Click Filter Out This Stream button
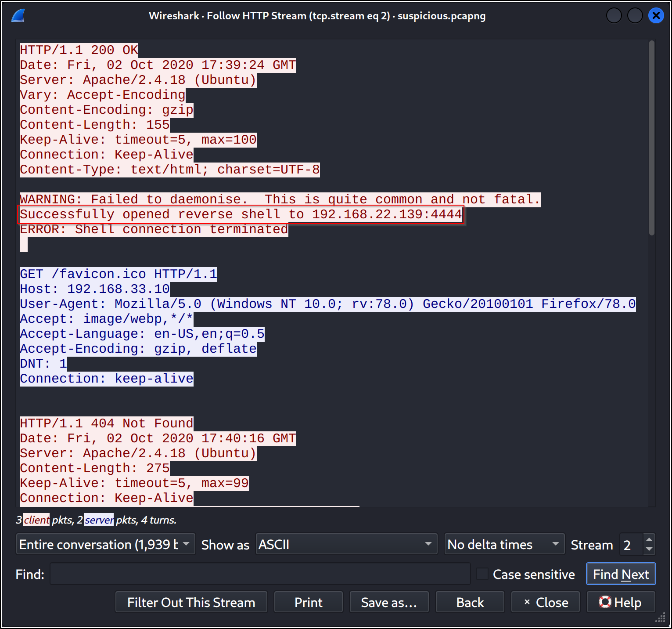 [x=191, y=602]
